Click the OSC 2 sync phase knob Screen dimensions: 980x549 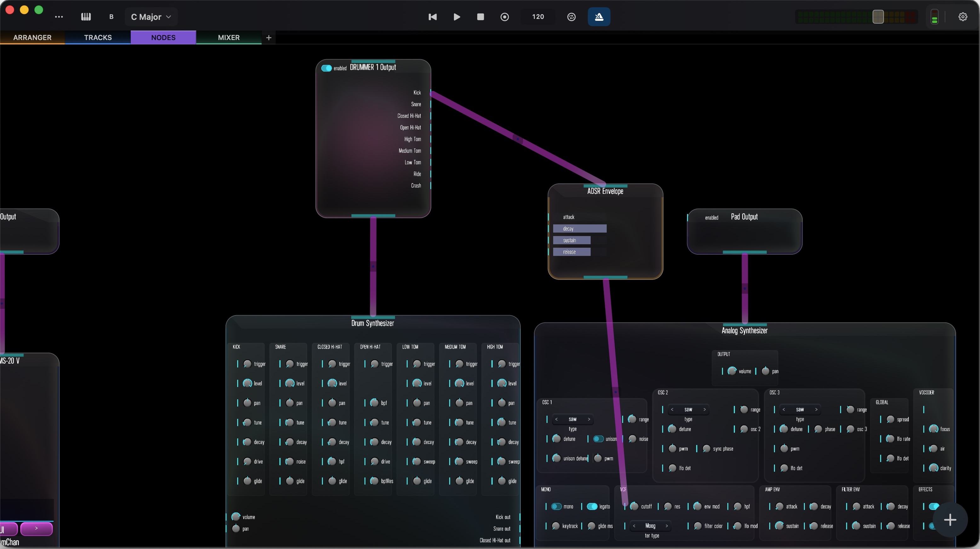click(706, 449)
